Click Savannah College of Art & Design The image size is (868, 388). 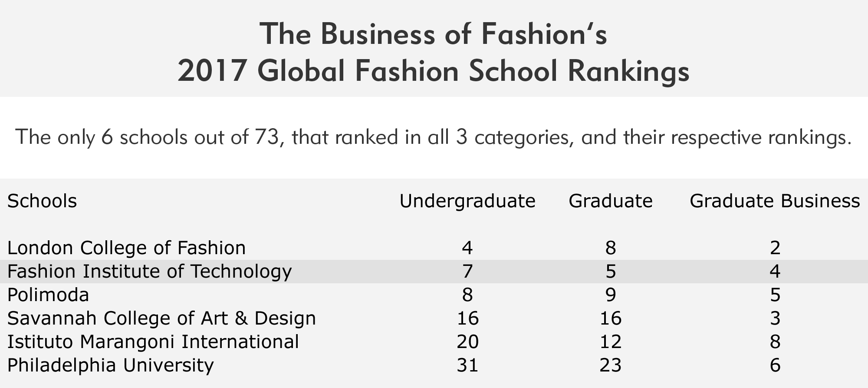161,318
